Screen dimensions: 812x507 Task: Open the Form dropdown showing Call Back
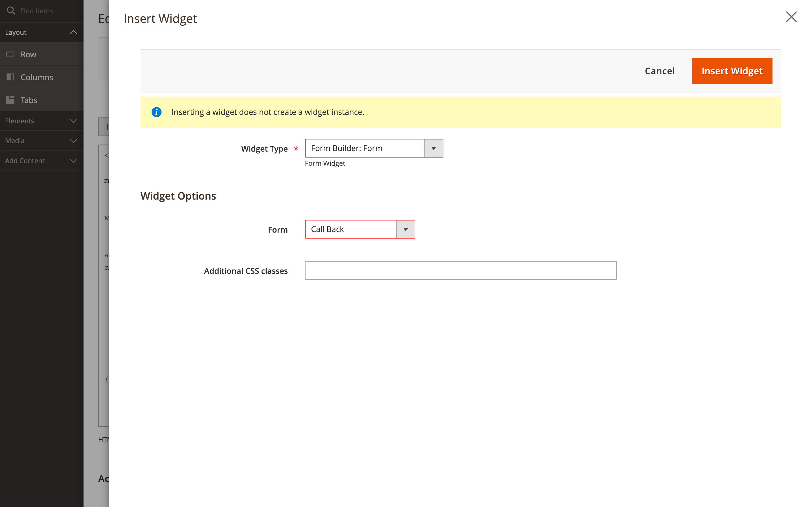click(350, 229)
